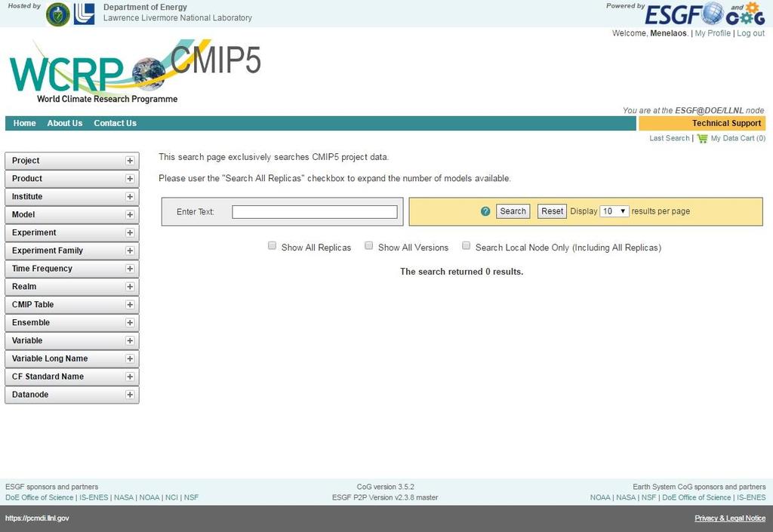Expand the CMIP Table plus icon
The image size is (773, 532).
point(130,304)
